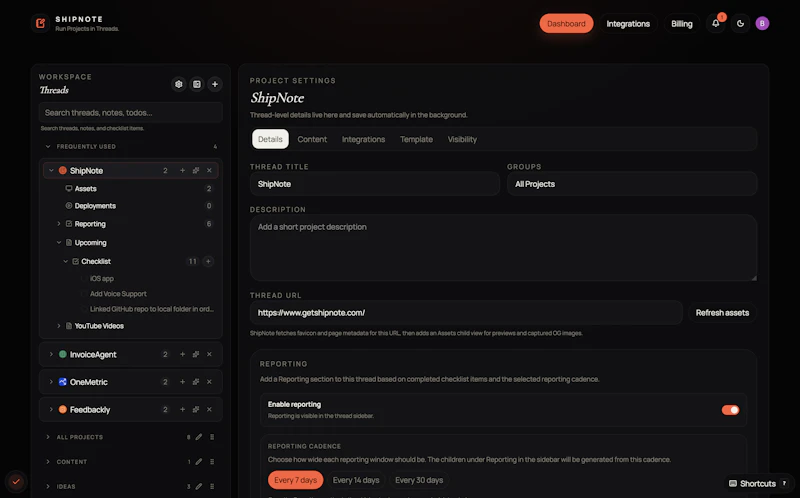Switch to the Template tab
The height and width of the screenshot is (498, 800).
[x=416, y=139]
